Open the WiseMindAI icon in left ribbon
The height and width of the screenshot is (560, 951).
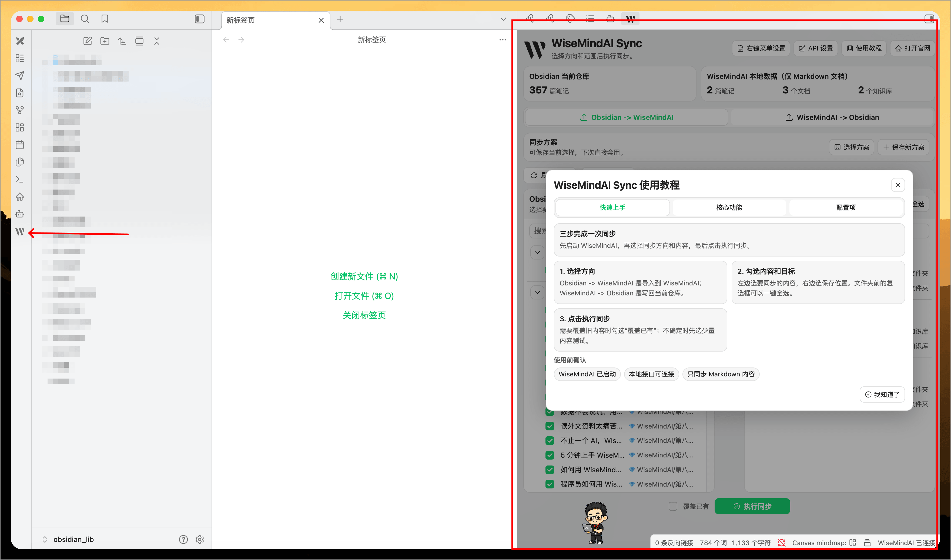point(20,232)
